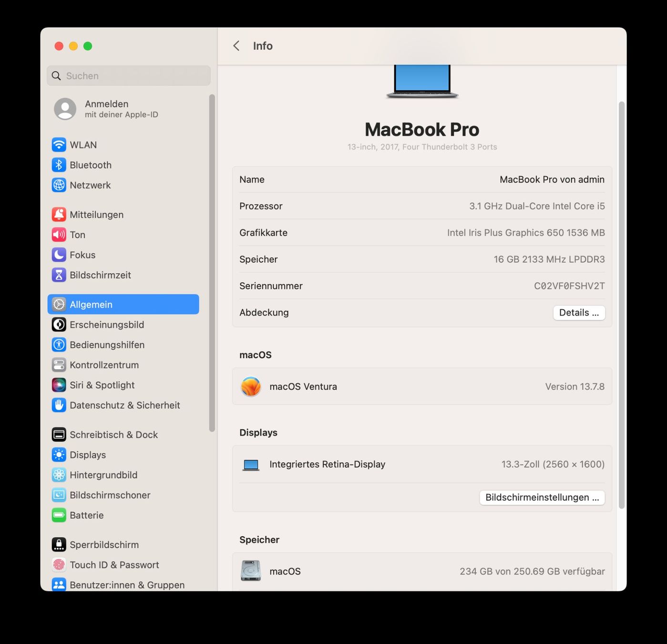667x644 pixels.
Task: Click '234 GB von 250.69 GB verfügbar'
Action: (532, 571)
